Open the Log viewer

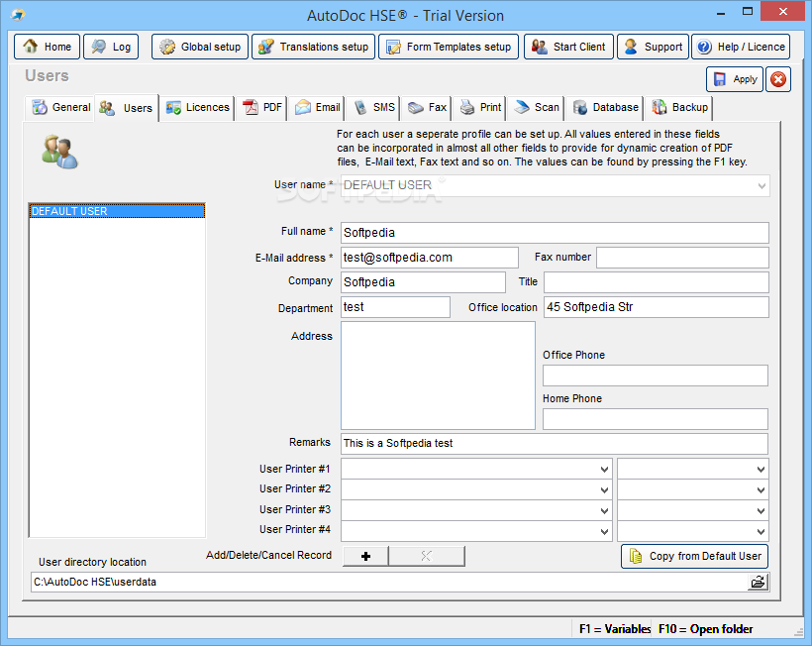point(111,47)
